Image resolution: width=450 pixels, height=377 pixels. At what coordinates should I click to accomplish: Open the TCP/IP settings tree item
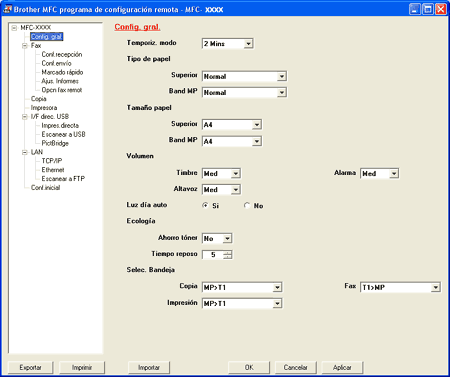[52, 161]
